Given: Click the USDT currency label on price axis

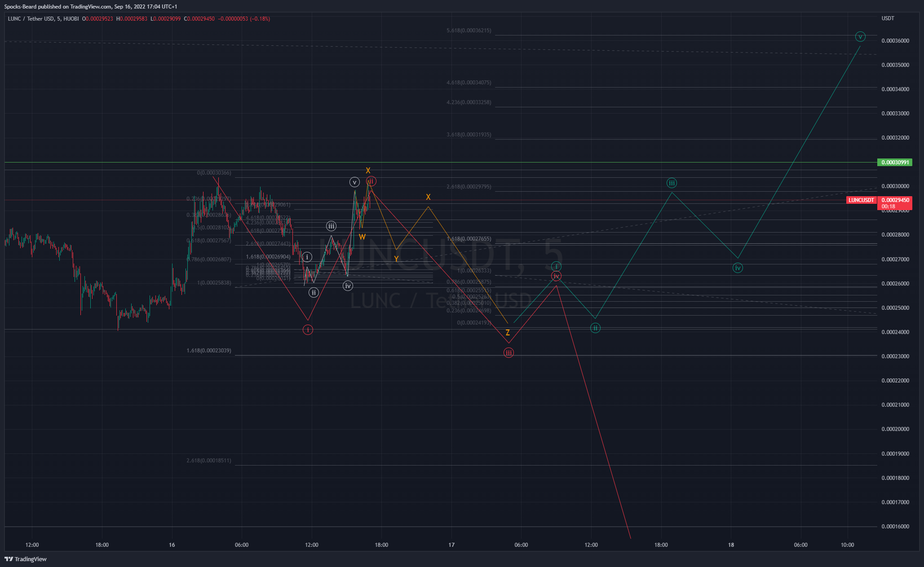Looking at the screenshot, I should coord(888,18).
